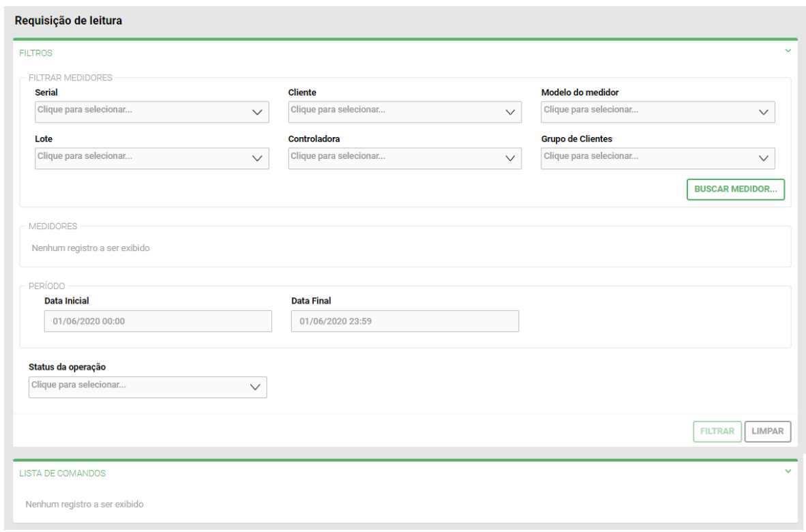806x532 pixels.
Task: Collapse the Lista de Comandos panel chevron
Action: [788, 471]
